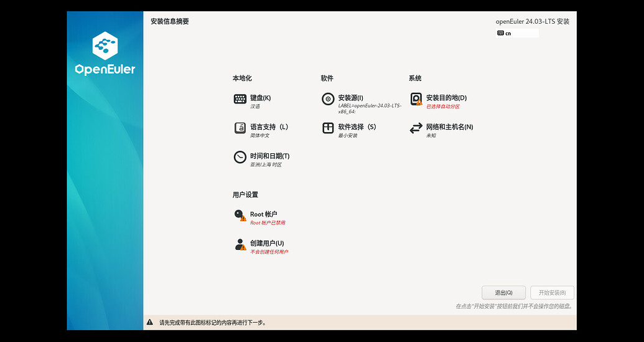Open 安装目的地(D) label
The height and width of the screenshot is (342, 644).
click(447, 98)
